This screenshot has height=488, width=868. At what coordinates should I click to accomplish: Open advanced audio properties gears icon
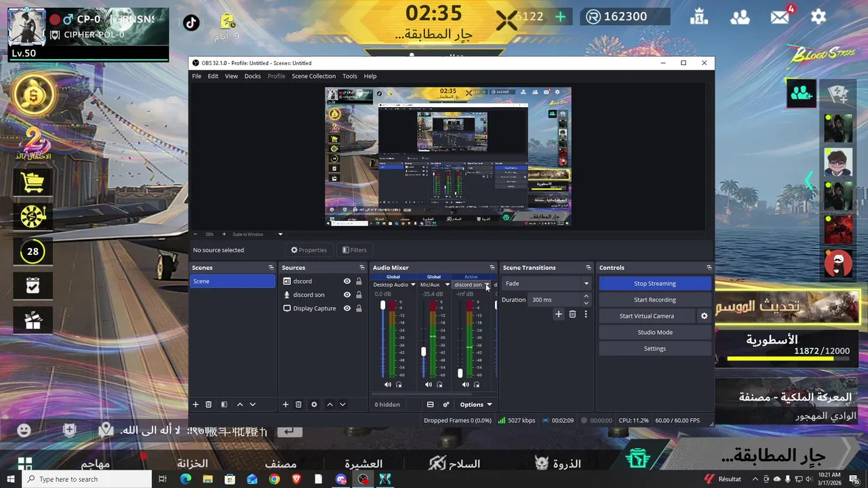[446, 405]
